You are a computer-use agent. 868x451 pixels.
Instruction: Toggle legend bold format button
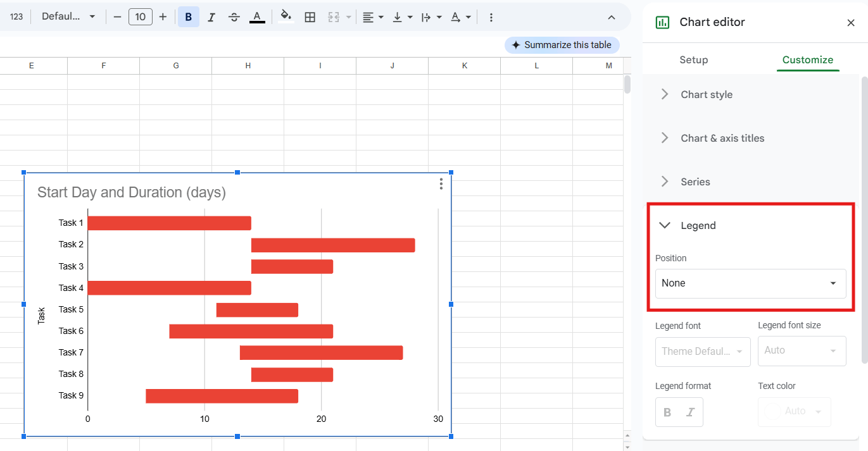pyautogui.click(x=667, y=412)
